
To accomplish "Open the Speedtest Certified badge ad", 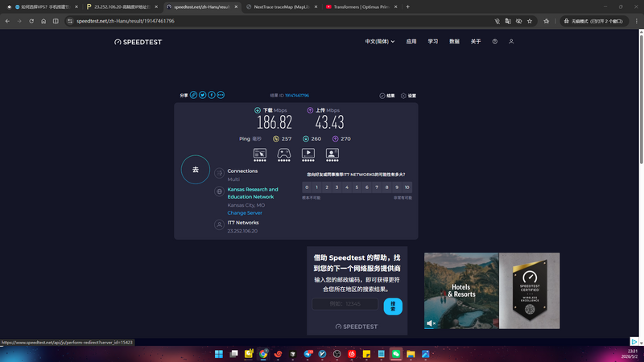I will 530,290.
